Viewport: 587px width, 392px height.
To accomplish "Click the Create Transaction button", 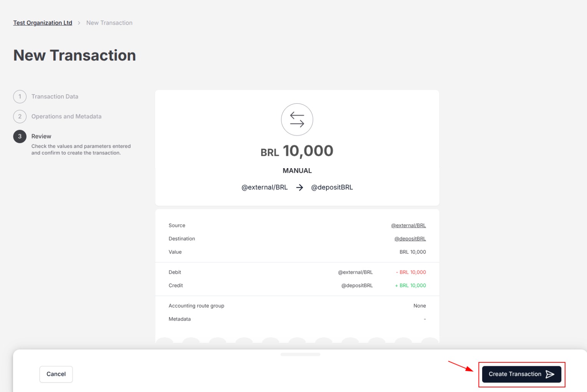I will pos(521,374).
